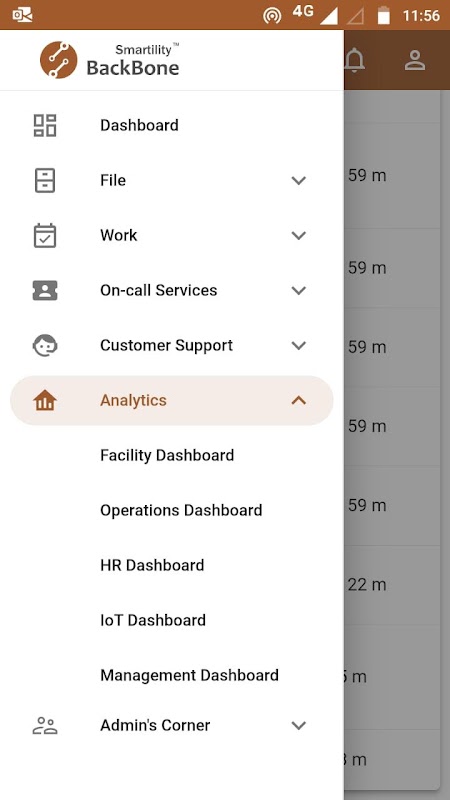Open the notifications bell icon

[354, 60]
